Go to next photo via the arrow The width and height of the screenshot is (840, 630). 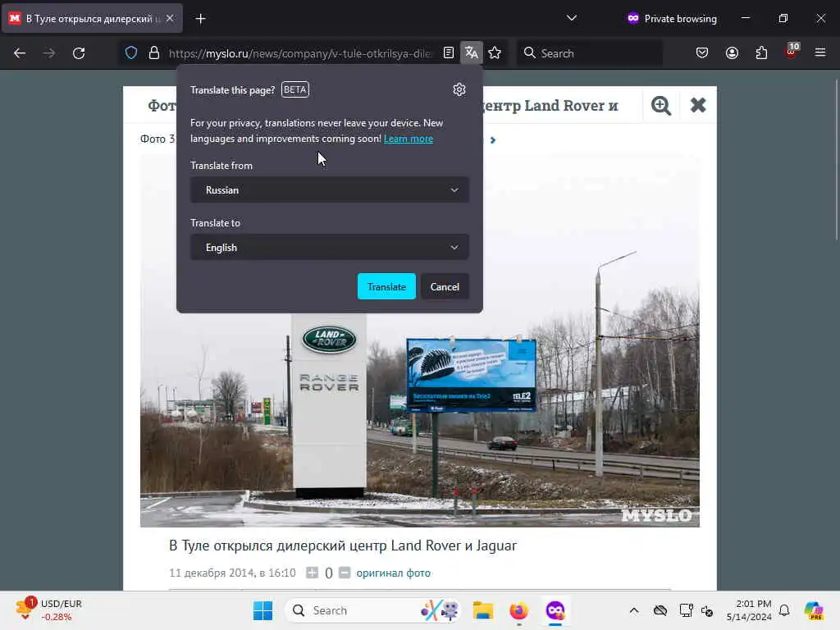click(493, 139)
